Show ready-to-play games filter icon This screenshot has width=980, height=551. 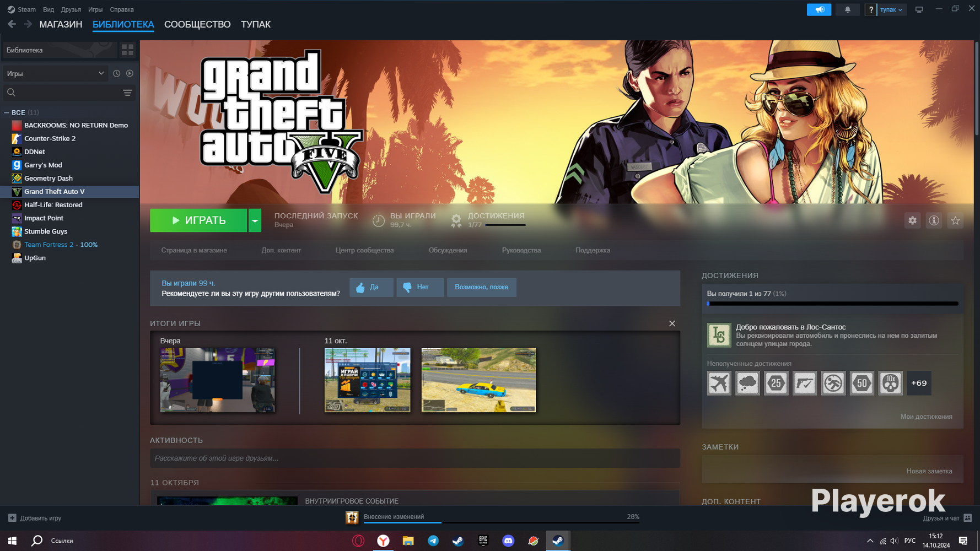[x=130, y=73]
